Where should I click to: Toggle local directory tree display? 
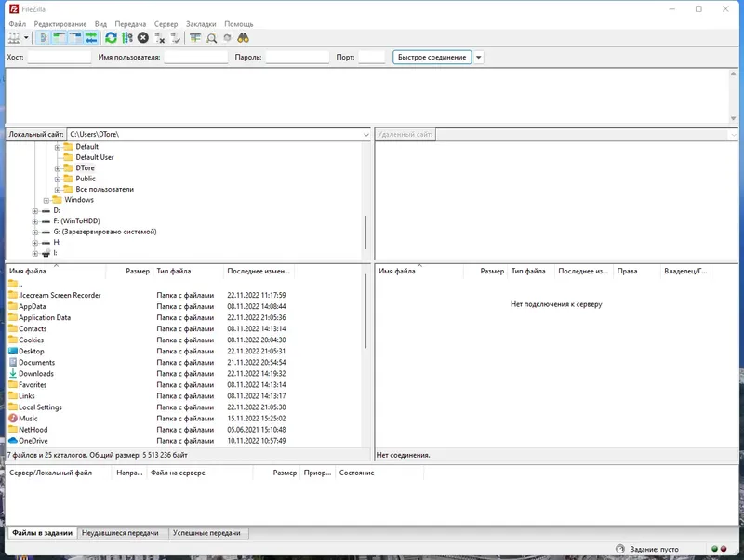point(60,38)
